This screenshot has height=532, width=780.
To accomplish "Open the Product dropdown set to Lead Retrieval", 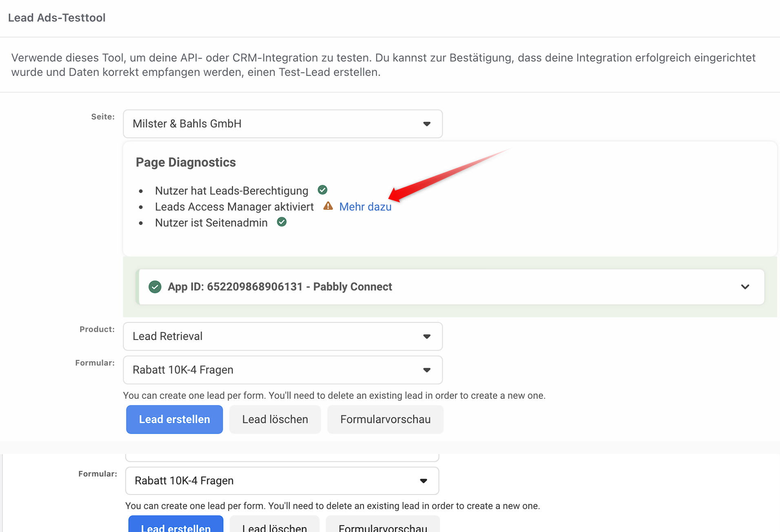I will pos(283,336).
